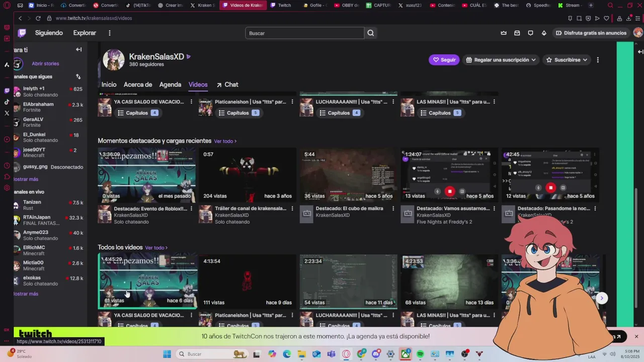Click the Windows taskbar search box

coord(211,354)
